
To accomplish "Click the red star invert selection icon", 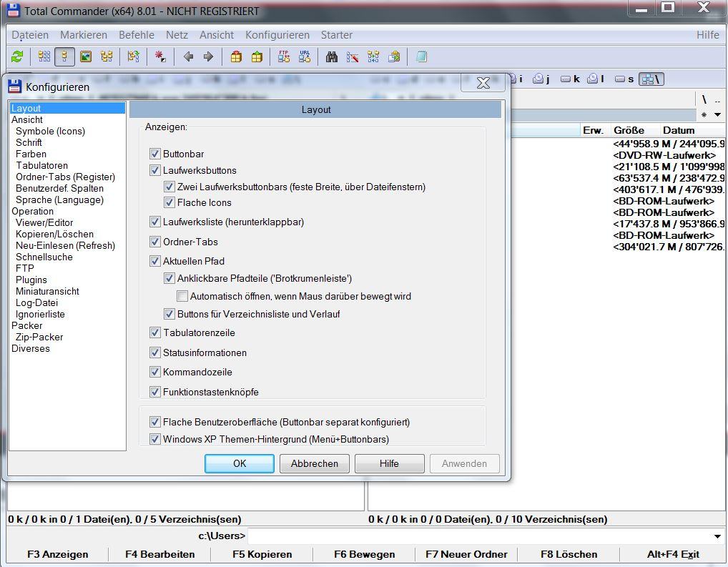I will click(x=161, y=56).
